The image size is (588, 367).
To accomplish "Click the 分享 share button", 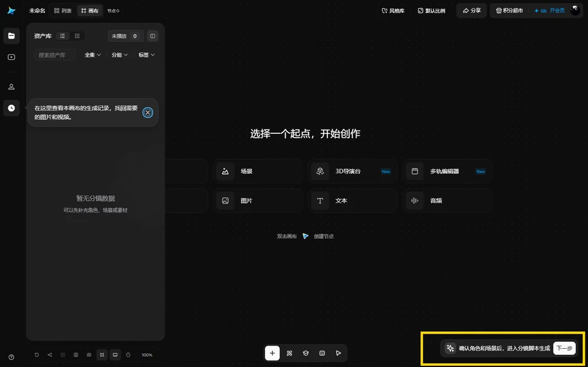I will coord(472,11).
